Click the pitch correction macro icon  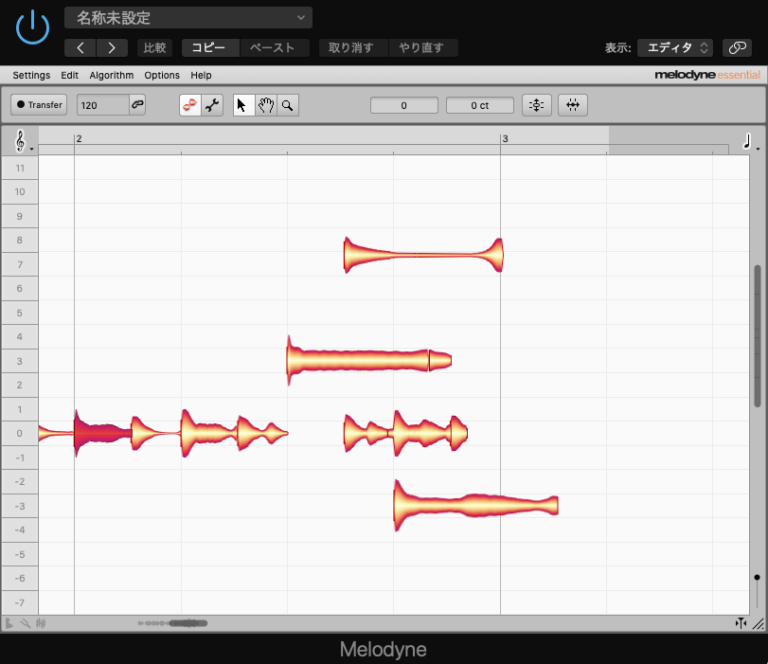click(x=536, y=105)
